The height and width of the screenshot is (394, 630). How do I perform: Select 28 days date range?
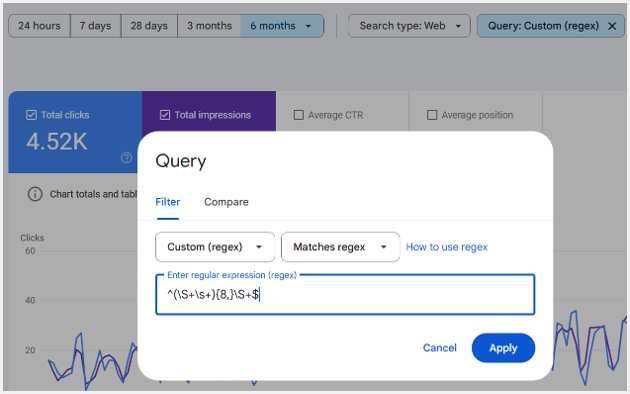click(x=149, y=26)
